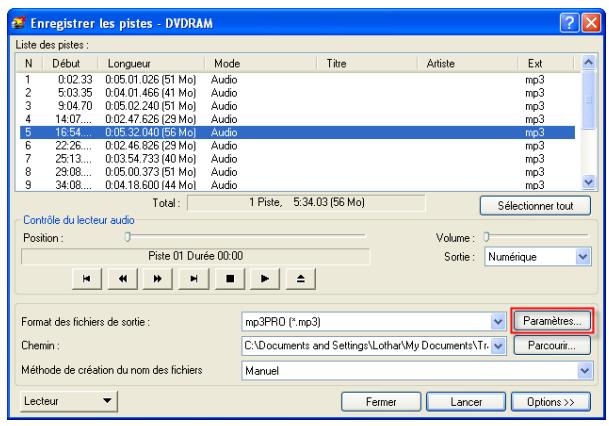
Task: Sort by the N column header
Action: [x=29, y=63]
